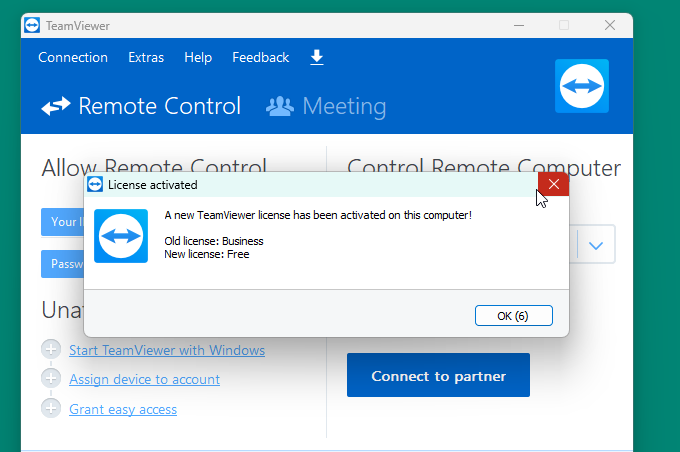This screenshot has width=680, height=452.
Task: Close the TeamViewer main window
Action: 610,26
